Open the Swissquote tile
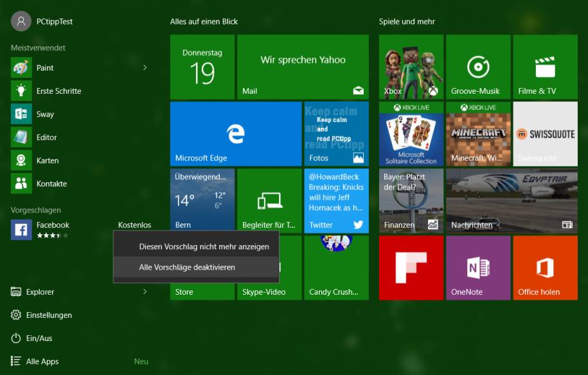This screenshot has height=375, width=588. (x=545, y=134)
